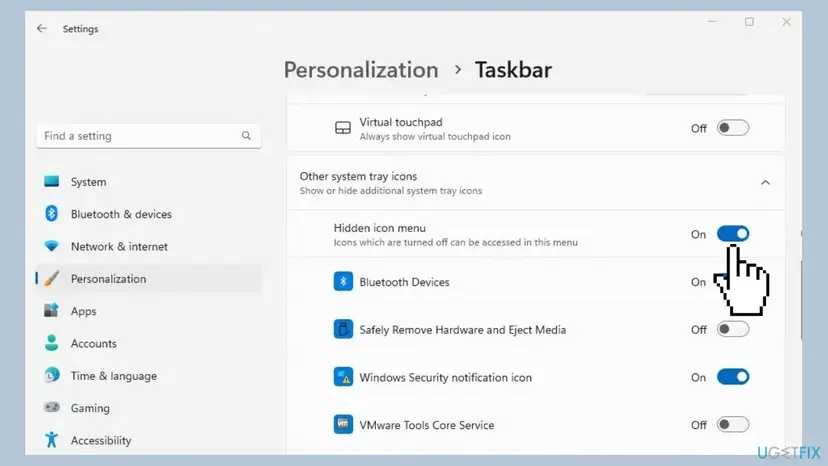
Task: Turn off the Hidden icon menu toggle
Action: pyautogui.click(x=733, y=234)
